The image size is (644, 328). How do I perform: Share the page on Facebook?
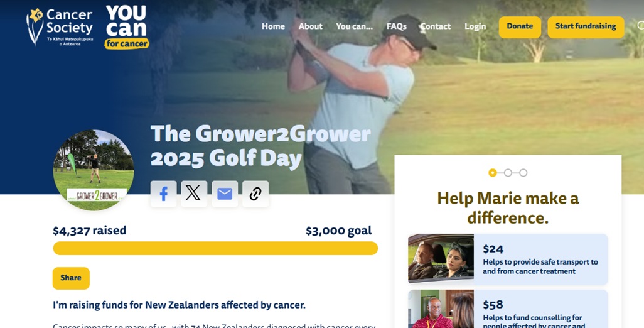pyautogui.click(x=163, y=194)
